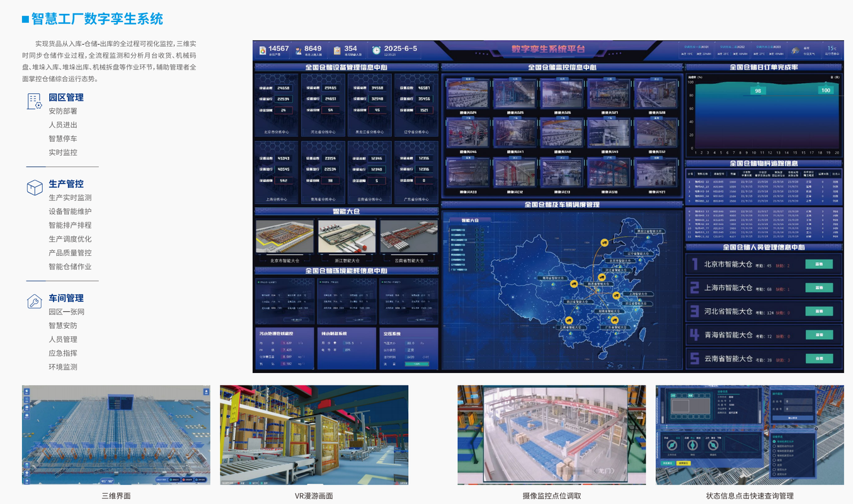The width and height of the screenshot is (853, 504).
Task: Click the 应急指挥 list item
Action: click(x=63, y=353)
